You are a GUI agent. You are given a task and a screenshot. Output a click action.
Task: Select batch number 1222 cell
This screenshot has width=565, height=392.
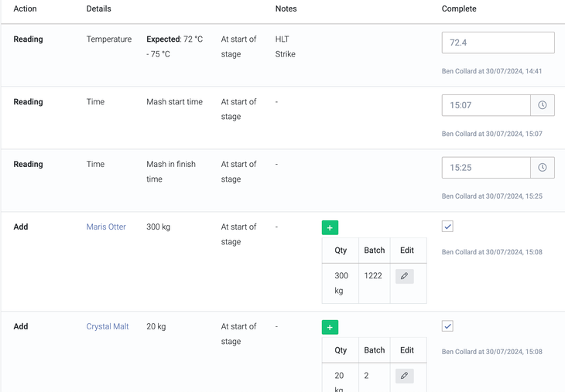pos(373,276)
